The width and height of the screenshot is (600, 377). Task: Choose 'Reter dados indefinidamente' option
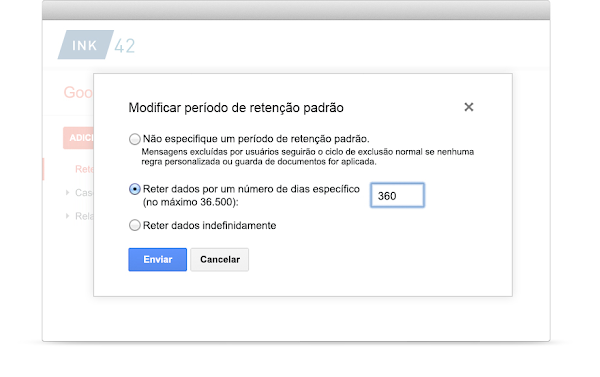pos(134,225)
